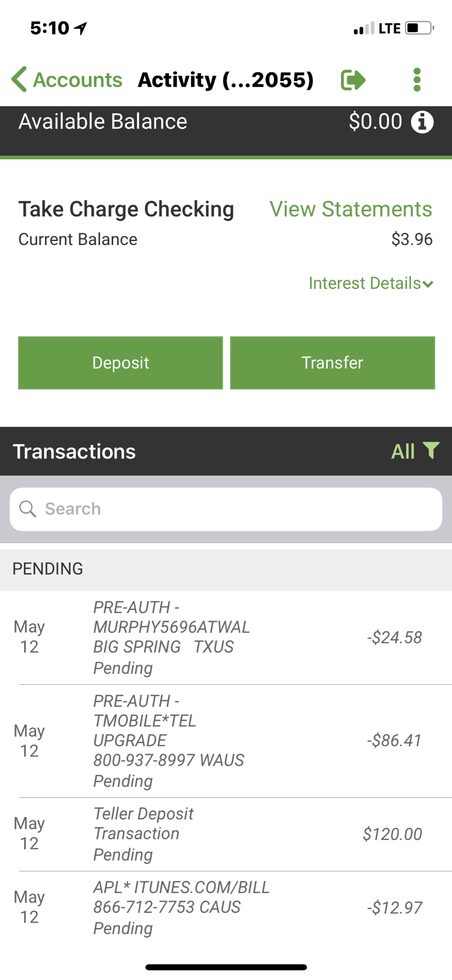View the Teller Deposit transaction for $120.00

226,834
